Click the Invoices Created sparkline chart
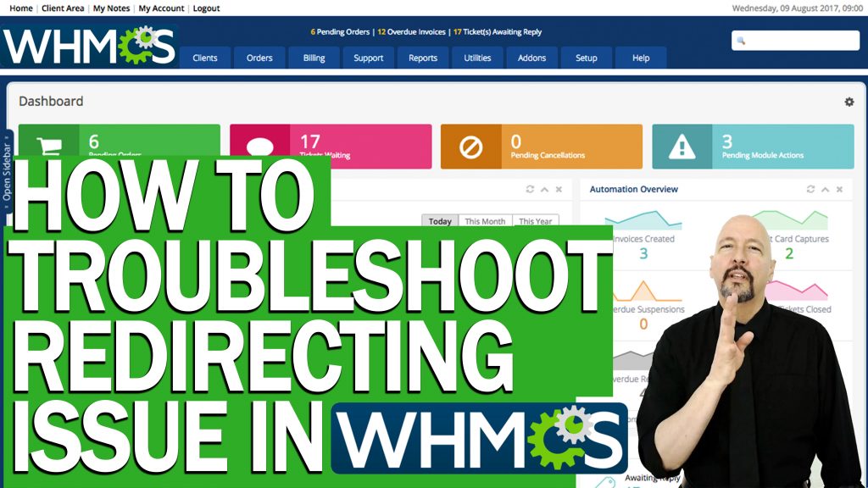Screen dimensions: 868x488 pos(643,220)
